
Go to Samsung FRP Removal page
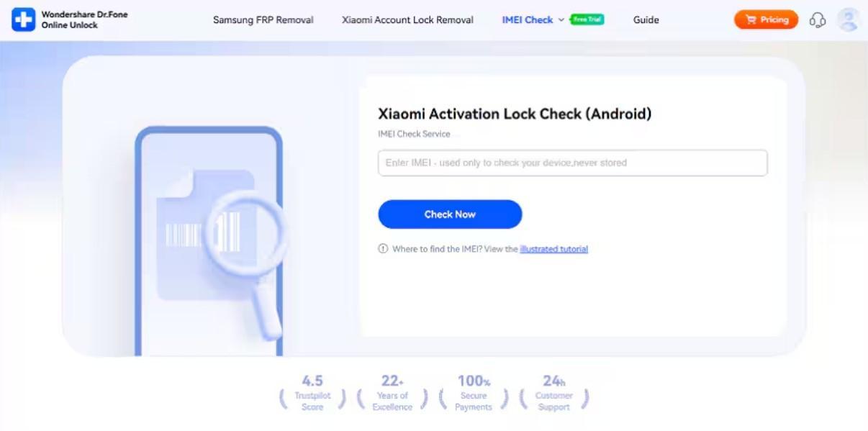tap(263, 20)
